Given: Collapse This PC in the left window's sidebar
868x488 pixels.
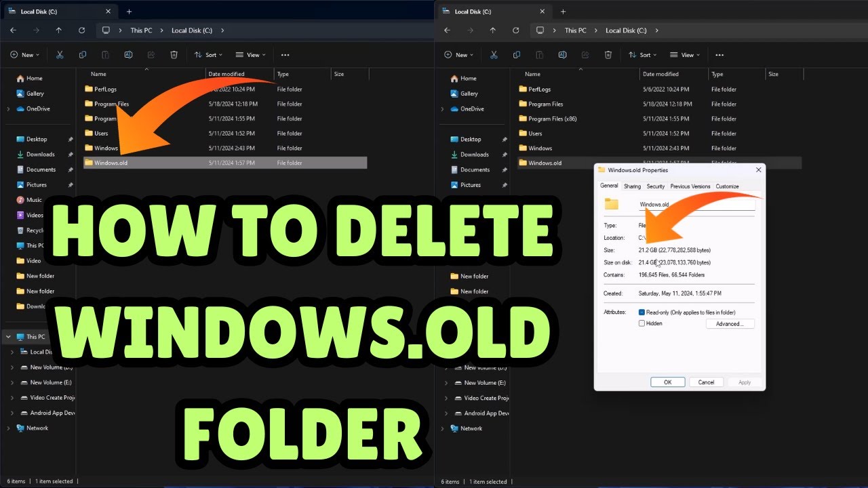Looking at the screenshot, I should (8, 337).
